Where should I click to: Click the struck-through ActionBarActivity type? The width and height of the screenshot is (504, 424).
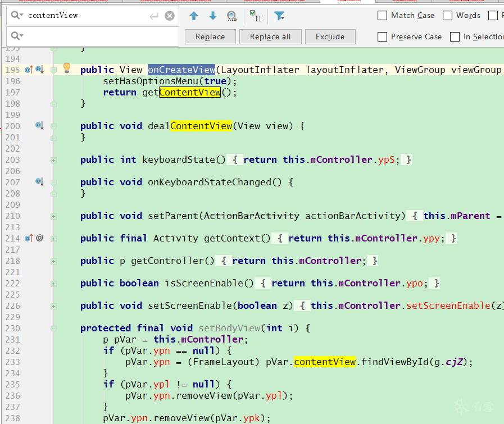tap(252, 216)
